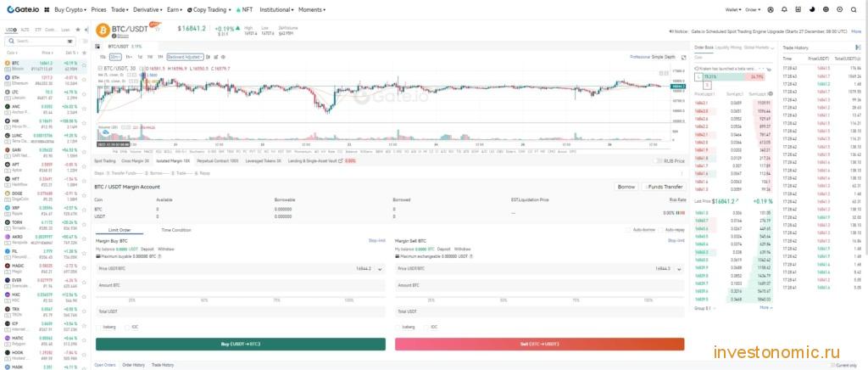Open the Derivative dropdown menu
Screen dimensions: 868x370
point(147,10)
